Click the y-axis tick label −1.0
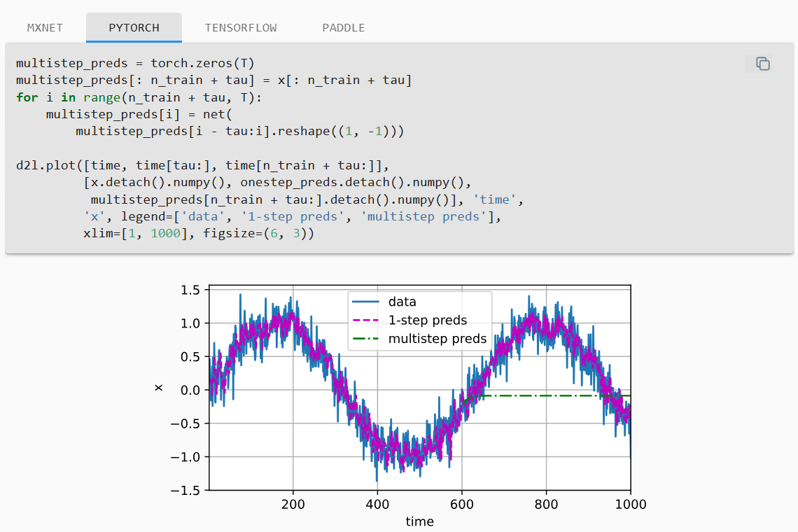798x532 pixels. 185,457
